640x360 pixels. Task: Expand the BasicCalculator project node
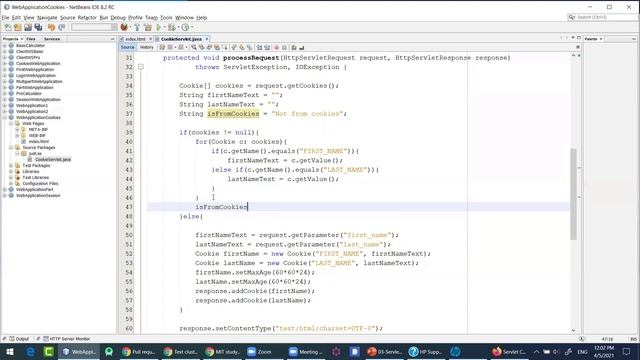(5, 46)
